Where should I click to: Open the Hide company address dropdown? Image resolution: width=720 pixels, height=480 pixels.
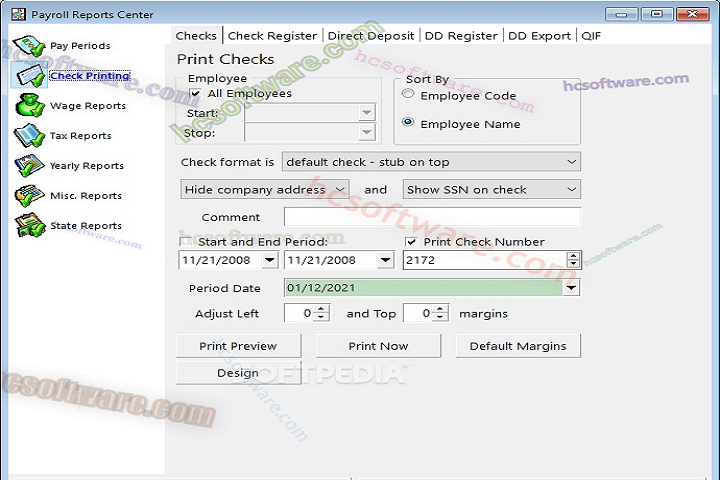[264, 189]
